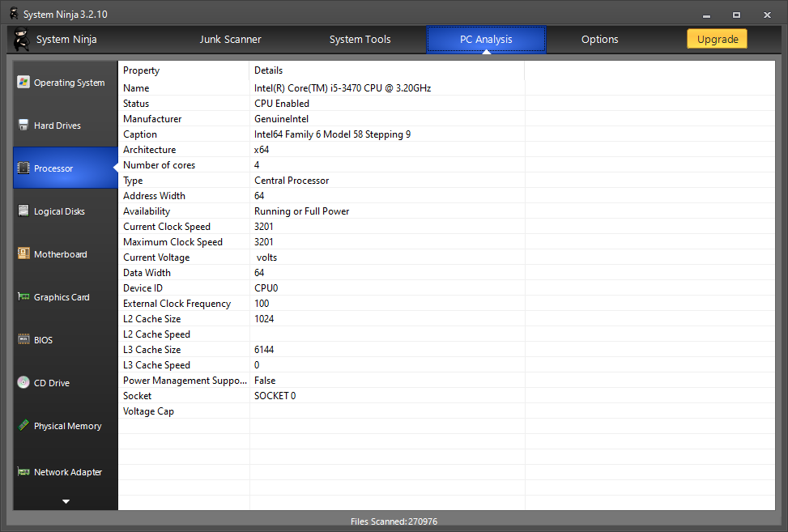Click the 'CPU Enabled' value
Image resolution: width=788 pixels, height=532 pixels.
pyautogui.click(x=282, y=104)
